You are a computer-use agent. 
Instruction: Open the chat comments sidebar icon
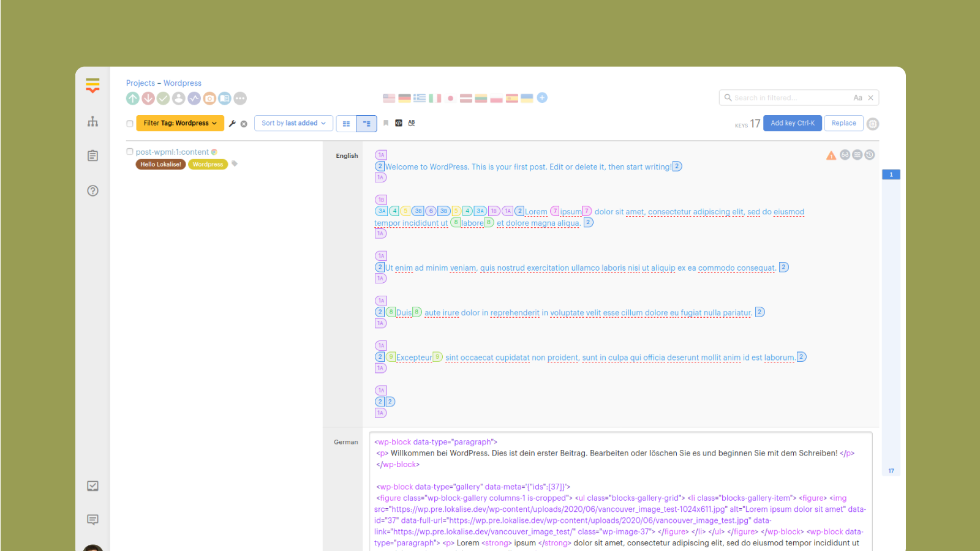click(x=92, y=520)
